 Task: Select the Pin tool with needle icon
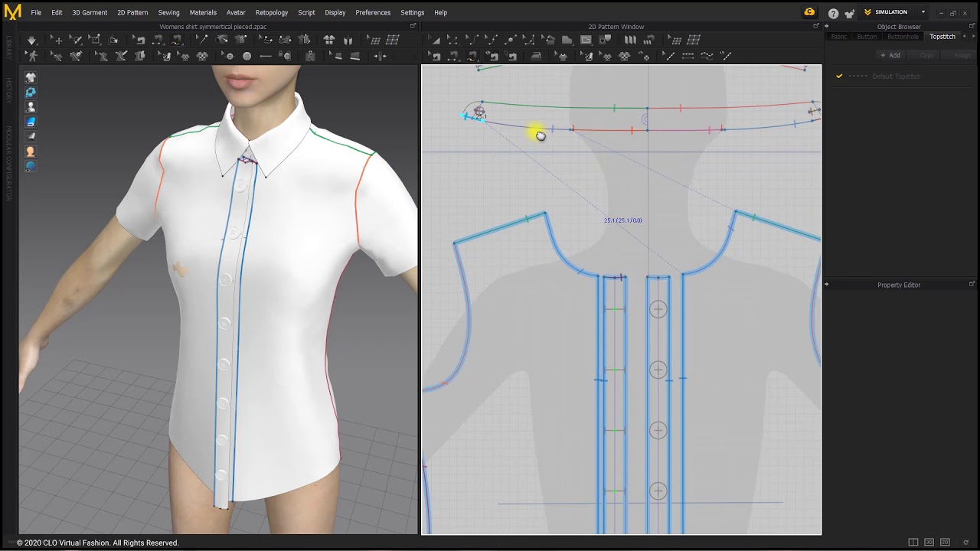202,40
